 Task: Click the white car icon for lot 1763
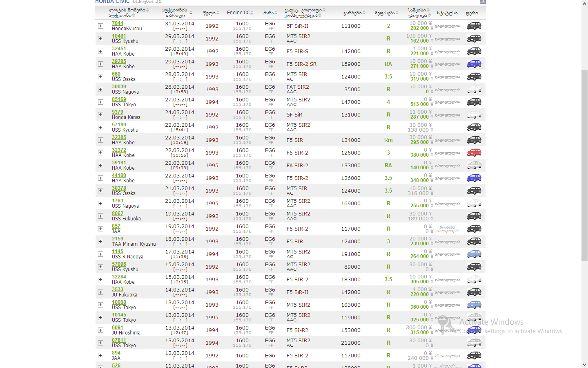tap(474, 203)
